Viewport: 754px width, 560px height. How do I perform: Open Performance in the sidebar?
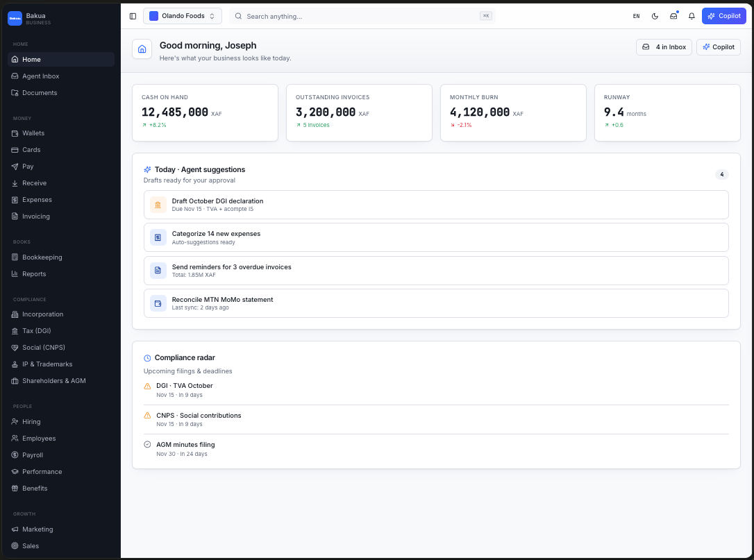point(61,472)
